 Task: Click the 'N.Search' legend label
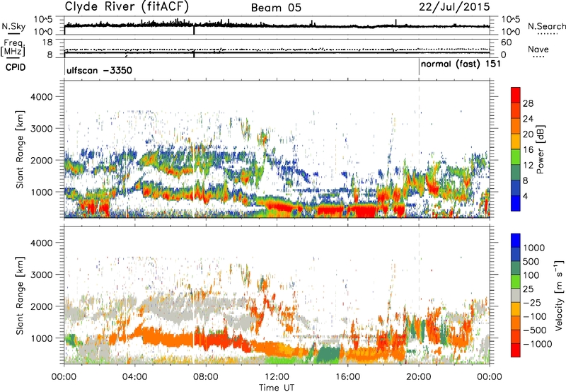coord(546,26)
